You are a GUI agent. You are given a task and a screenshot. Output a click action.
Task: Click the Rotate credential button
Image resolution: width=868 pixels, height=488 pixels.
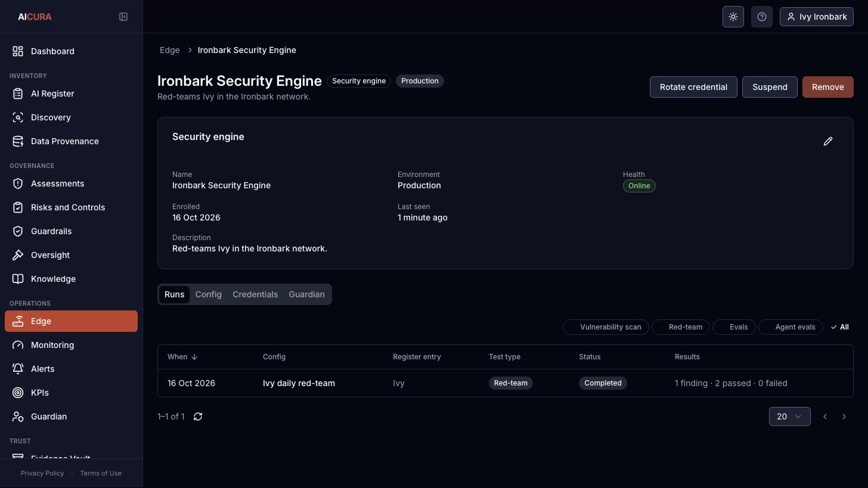[x=693, y=87]
